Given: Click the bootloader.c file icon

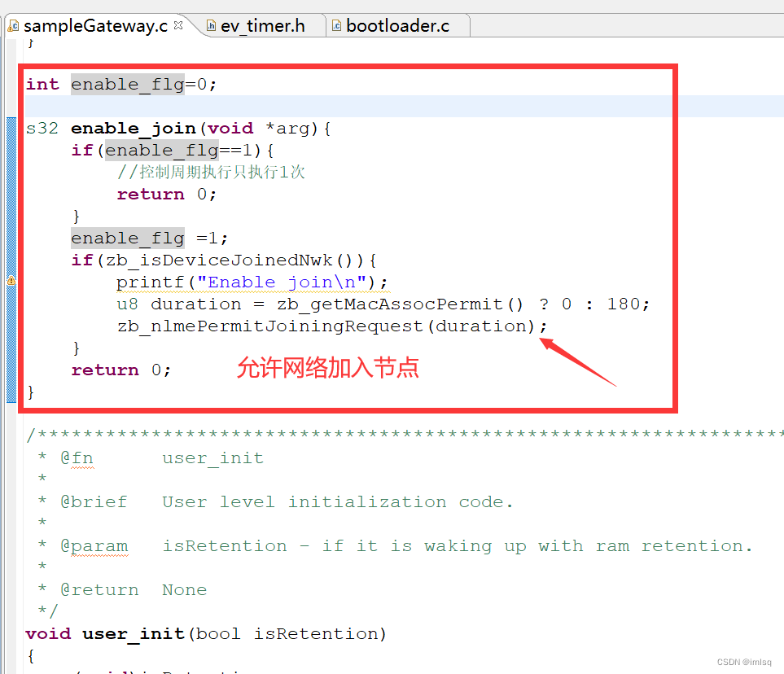Looking at the screenshot, I should [x=336, y=25].
